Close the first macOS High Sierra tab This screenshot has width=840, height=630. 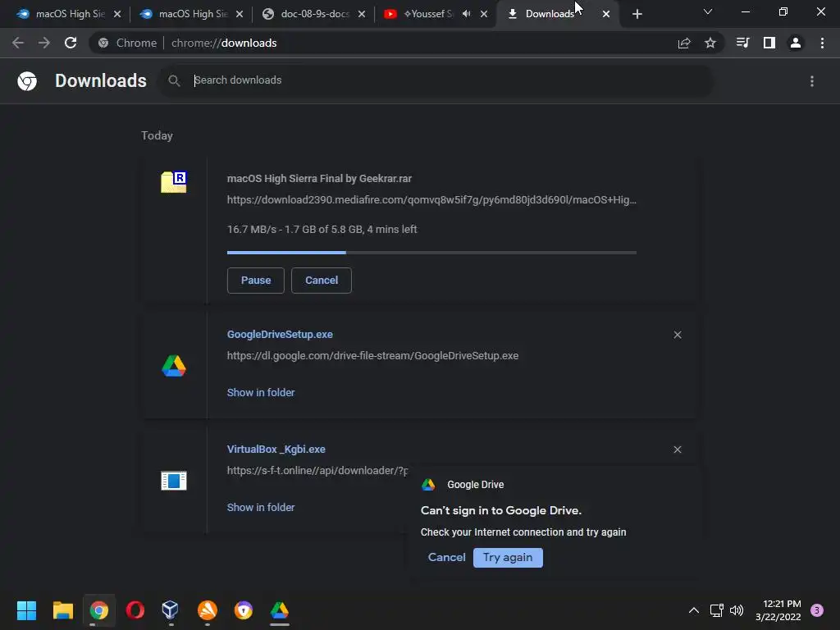(x=117, y=15)
